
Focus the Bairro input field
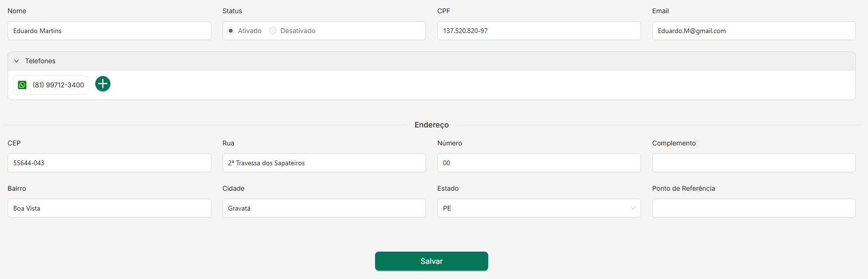pos(109,208)
